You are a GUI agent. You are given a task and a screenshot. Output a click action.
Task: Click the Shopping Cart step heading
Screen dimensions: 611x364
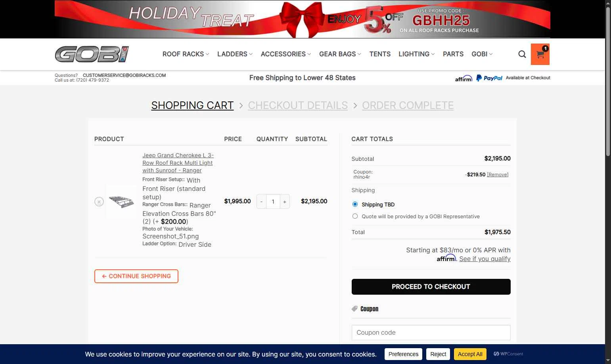point(192,105)
